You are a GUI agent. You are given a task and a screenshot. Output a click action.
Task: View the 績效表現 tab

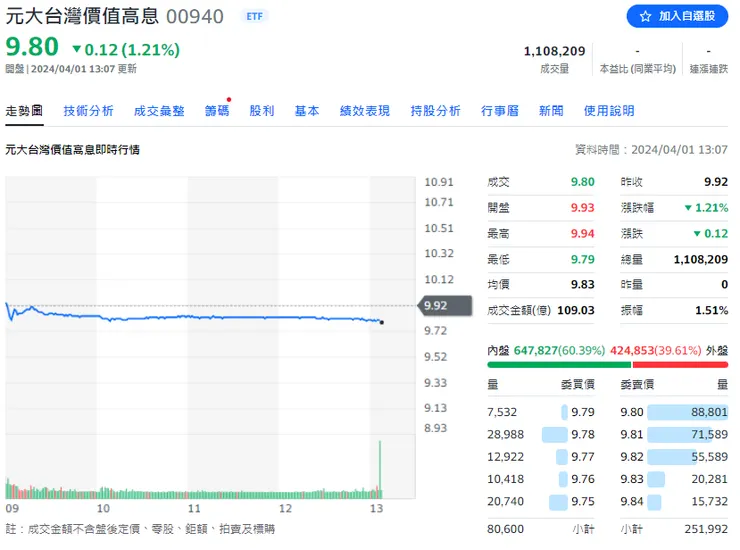[x=365, y=111]
